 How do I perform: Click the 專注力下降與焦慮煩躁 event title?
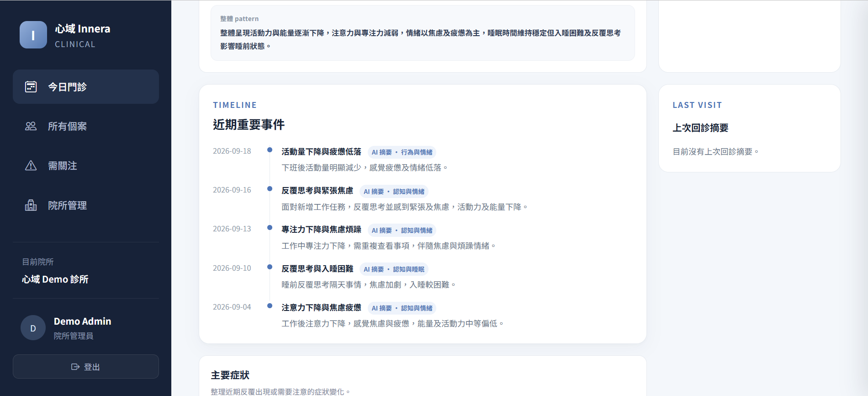321,230
